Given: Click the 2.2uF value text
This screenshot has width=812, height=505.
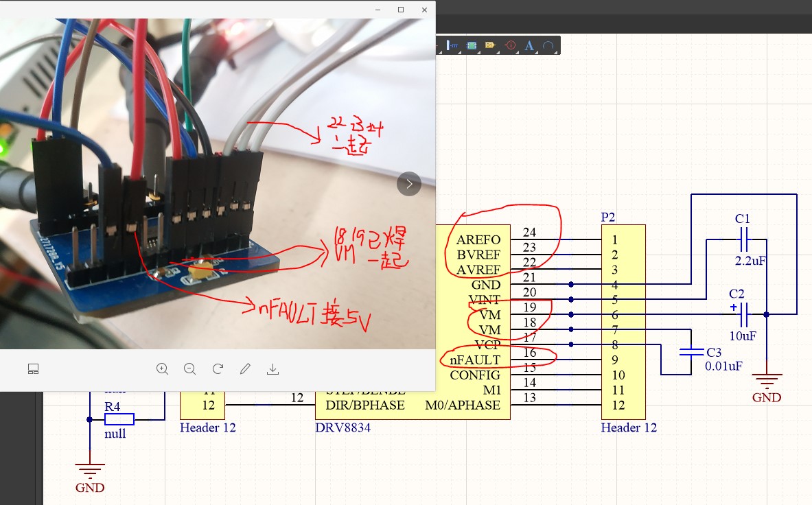Looking at the screenshot, I should (x=750, y=261).
